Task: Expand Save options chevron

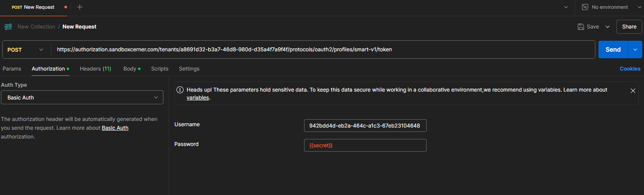Action: 607,27
